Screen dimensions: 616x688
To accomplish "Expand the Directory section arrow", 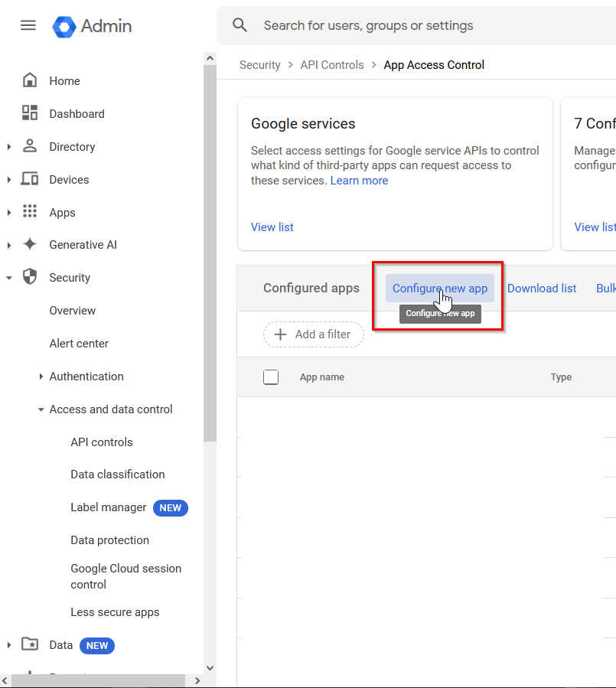I will point(9,147).
